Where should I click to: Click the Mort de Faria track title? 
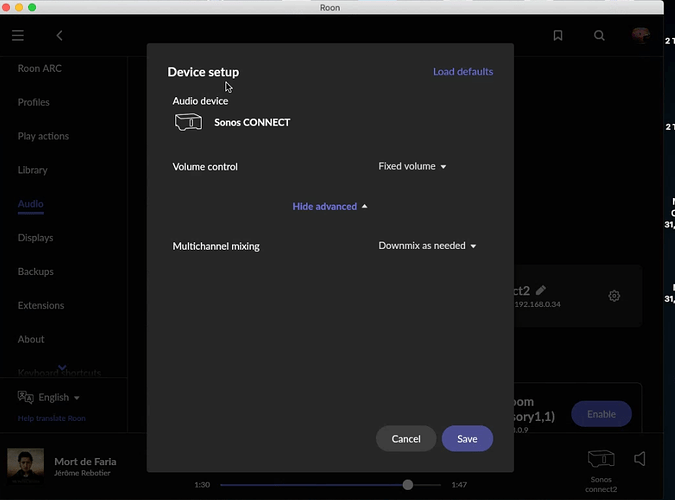85,462
